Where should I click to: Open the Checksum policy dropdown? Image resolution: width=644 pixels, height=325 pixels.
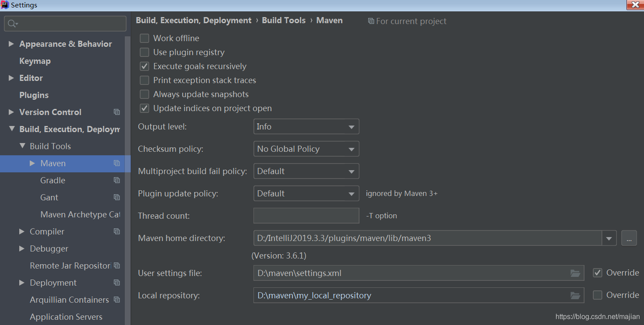pyautogui.click(x=306, y=149)
